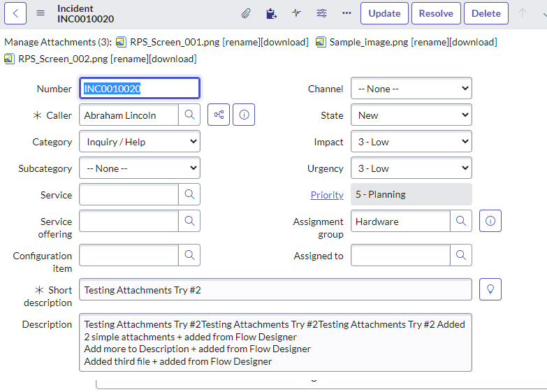547x392 pixels.
Task: Click the Assigned to lookup icon
Action: 461,255
